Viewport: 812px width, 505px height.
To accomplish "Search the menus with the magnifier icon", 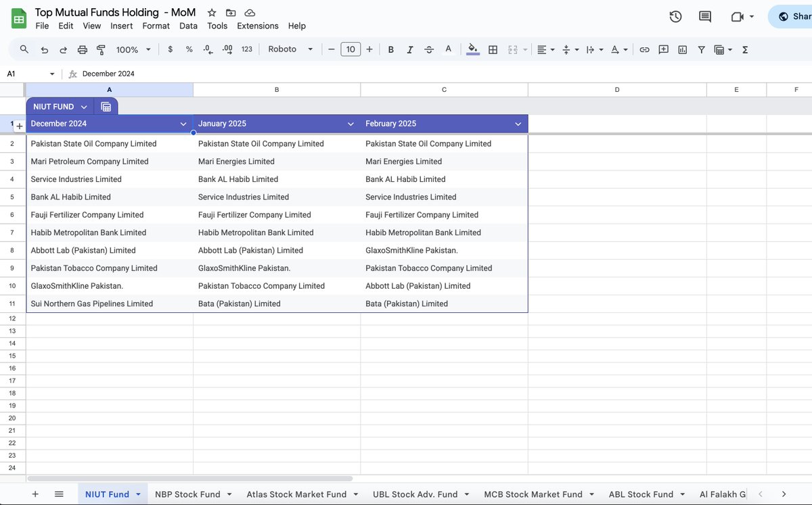I will tap(24, 49).
